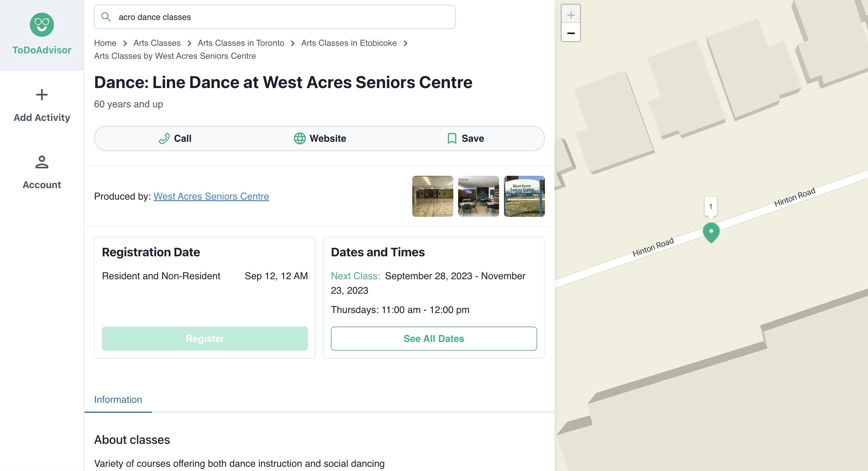
Task: Click ToDoAdvisor brand text
Action: (42, 50)
